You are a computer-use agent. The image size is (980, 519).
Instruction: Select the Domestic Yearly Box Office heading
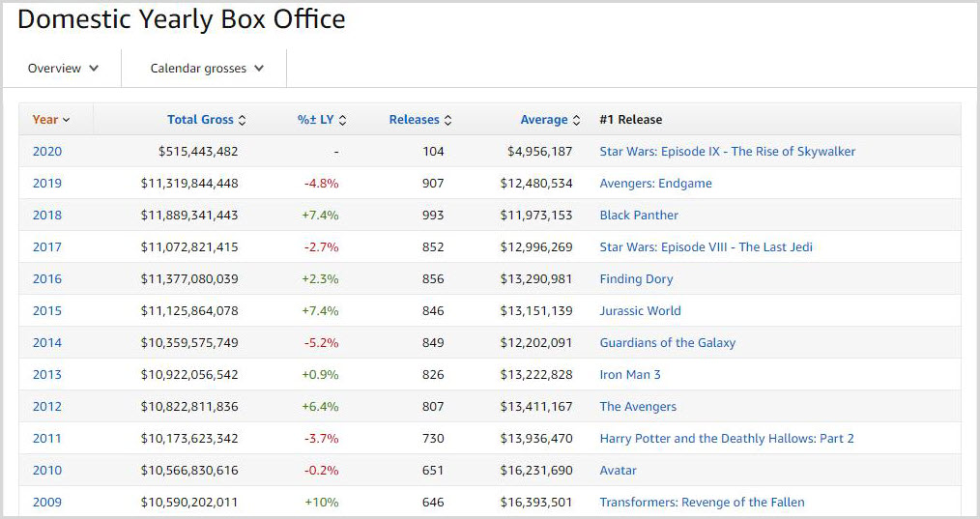[x=182, y=19]
